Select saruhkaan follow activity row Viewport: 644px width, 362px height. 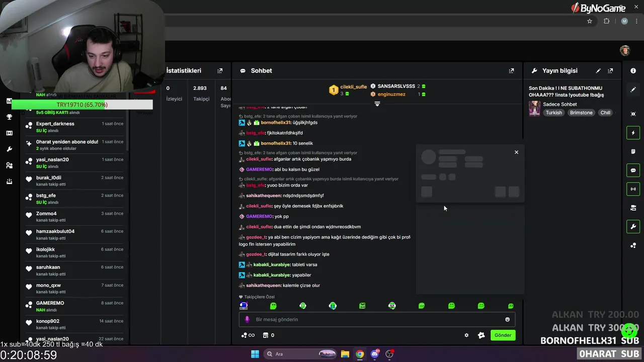[74, 270]
